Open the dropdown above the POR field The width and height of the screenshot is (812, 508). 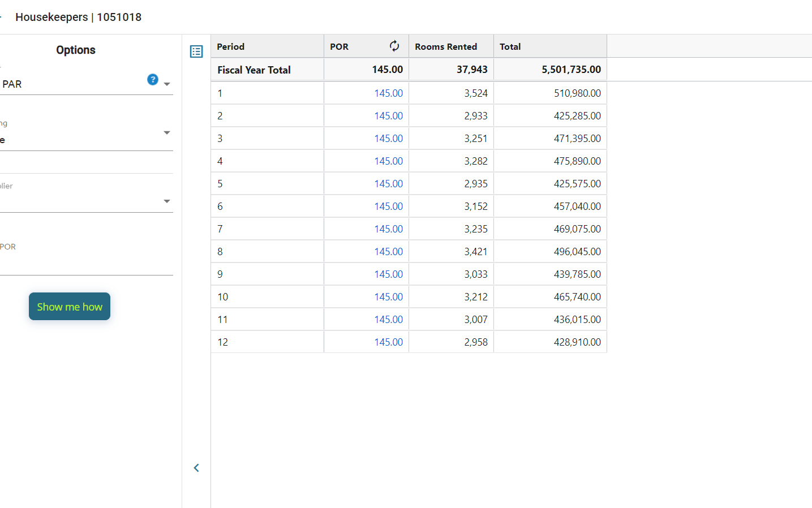point(166,201)
